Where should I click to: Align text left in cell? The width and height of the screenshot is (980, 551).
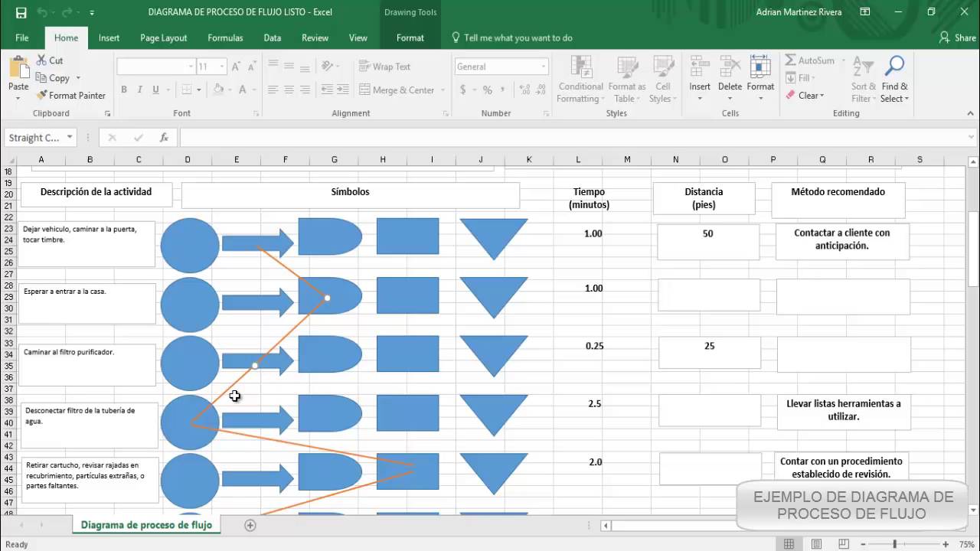coord(273,90)
